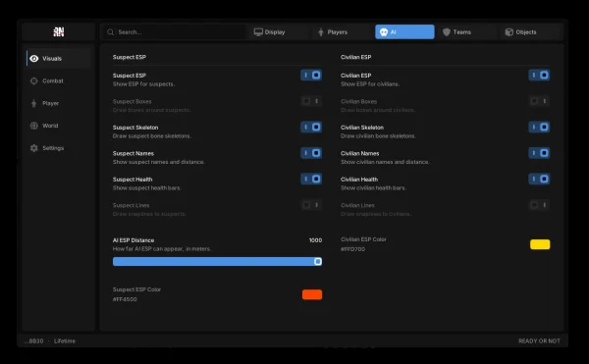Click the logo icon in top-left corner
Image resolution: width=589 pixels, height=364 pixels.
point(59,32)
